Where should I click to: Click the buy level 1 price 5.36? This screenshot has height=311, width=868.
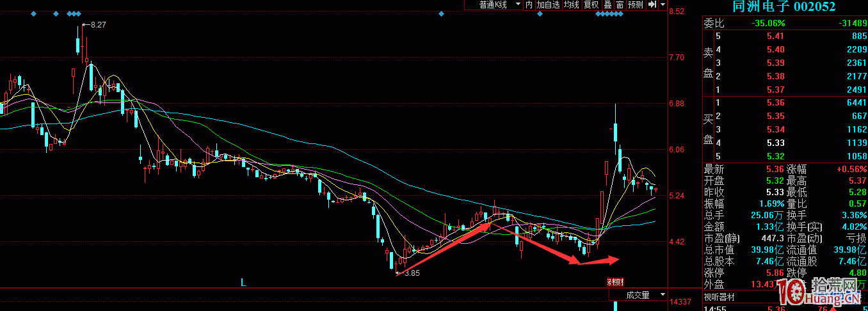(775, 103)
